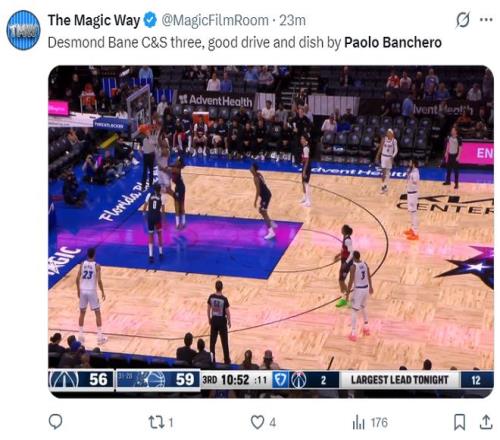Open The Magic Way profile avatar
Screen dimensions: 500x440
click(x=23, y=30)
